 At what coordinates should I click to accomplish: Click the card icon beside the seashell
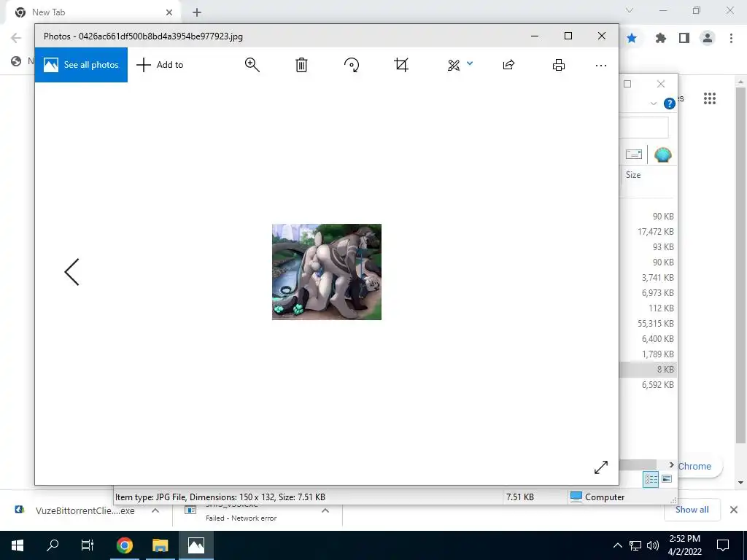point(634,155)
